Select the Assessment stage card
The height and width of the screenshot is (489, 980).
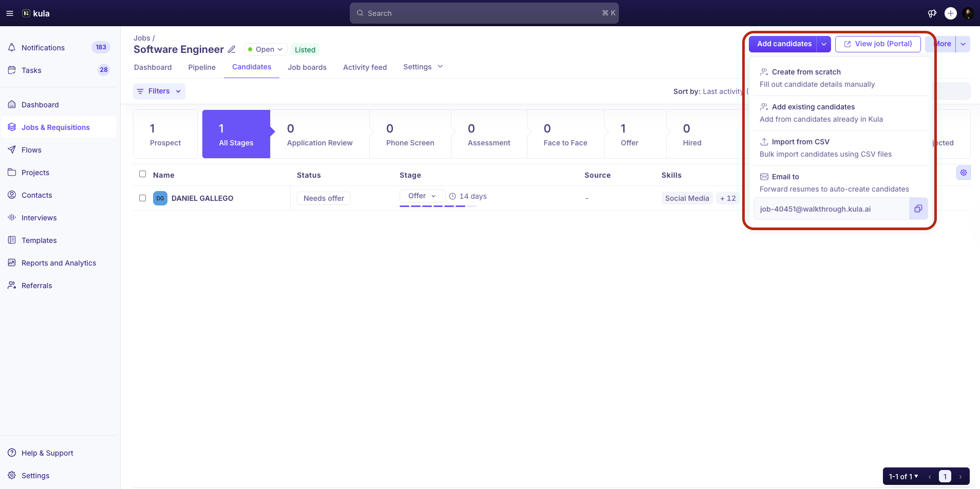[489, 134]
